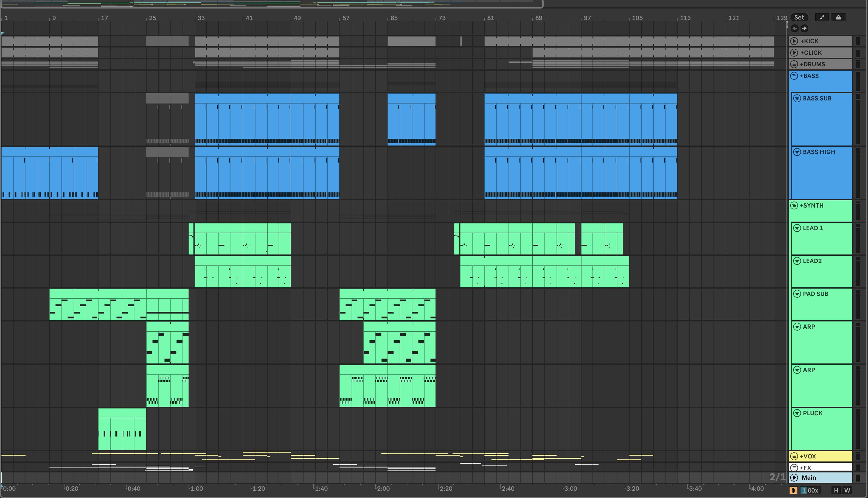Fold the PLUCK track
Image resolution: width=868 pixels, height=498 pixels.
[797, 413]
